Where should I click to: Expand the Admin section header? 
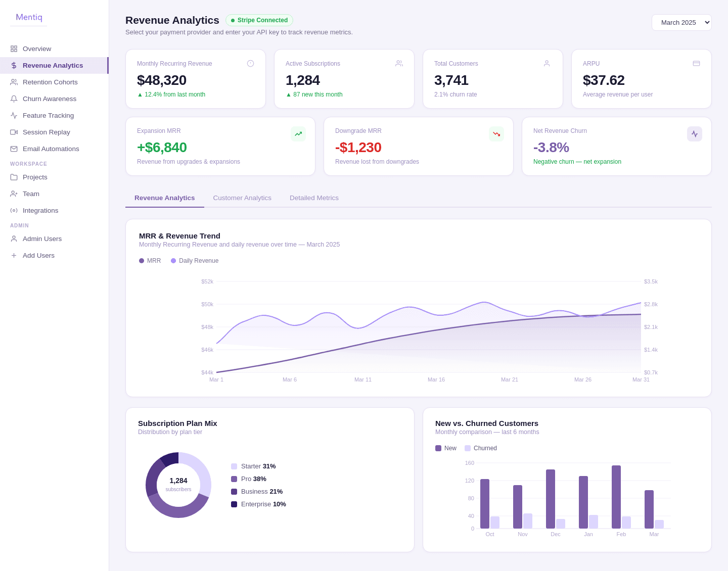19,225
